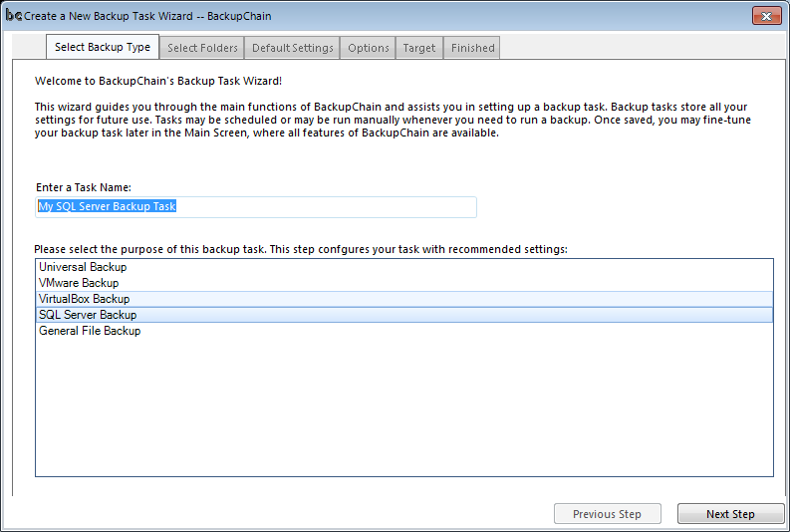Pick VirtualBox Backup in the list
790x532 pixels.
[404, 299]
